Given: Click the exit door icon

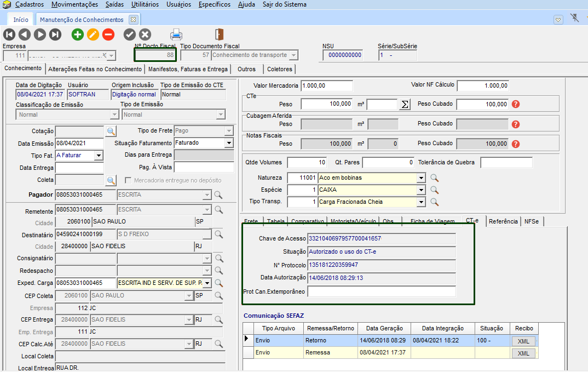Looking at the screenshot, I should point(219,35).
